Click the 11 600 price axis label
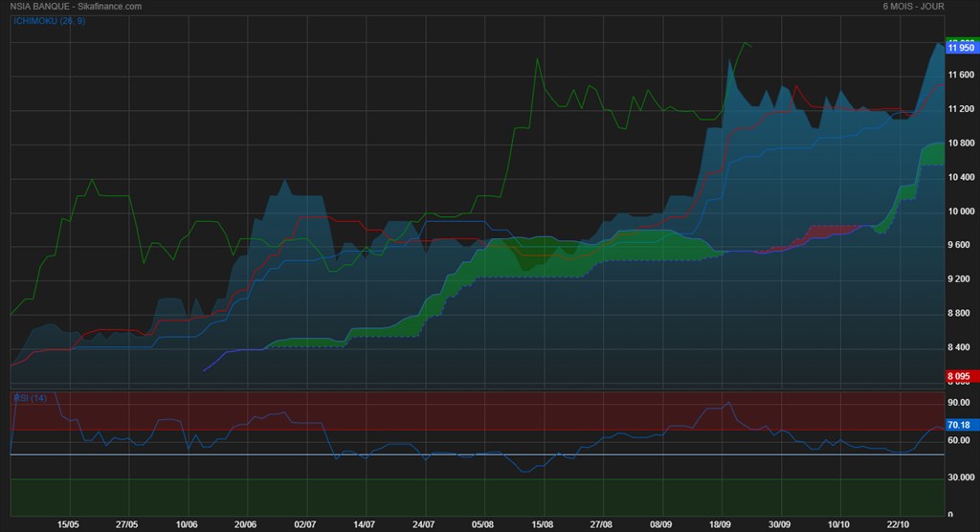Screen dimensions: 980x532 [960, 75]
